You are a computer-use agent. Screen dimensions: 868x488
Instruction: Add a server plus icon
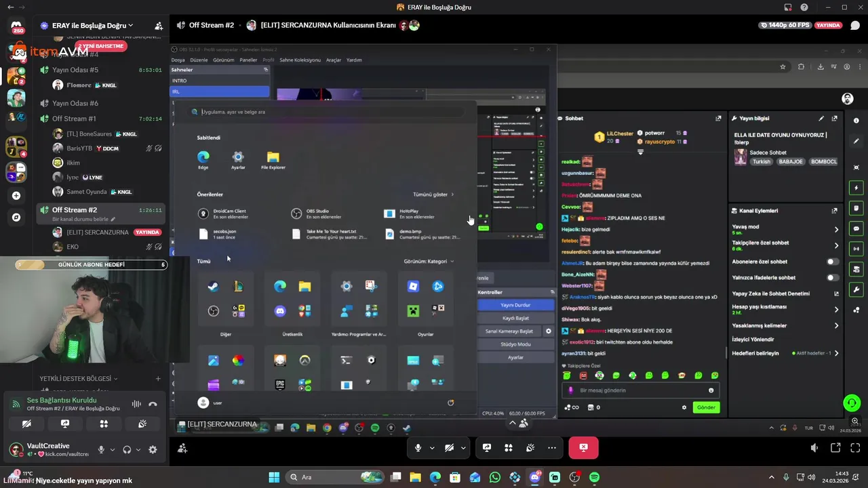(x=16, y=196)
